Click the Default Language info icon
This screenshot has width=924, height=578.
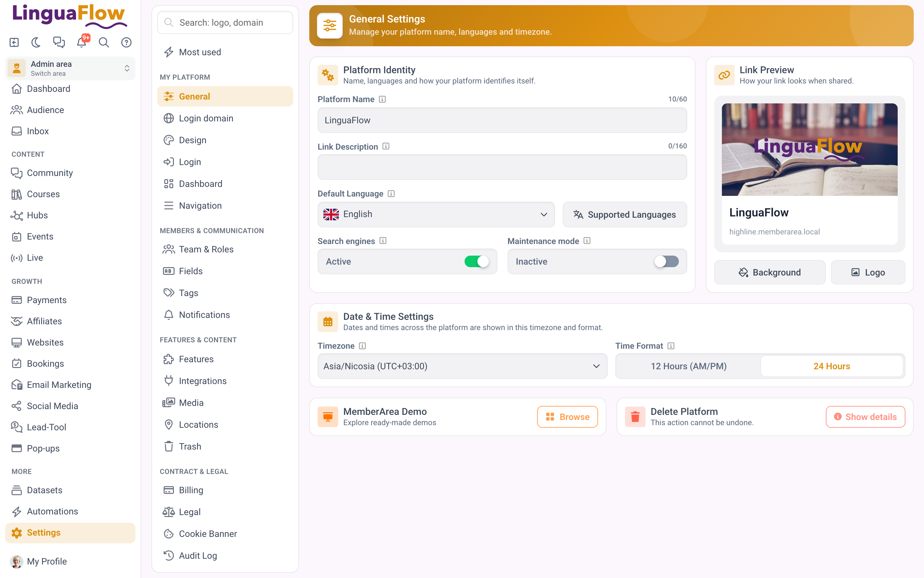pyautogui.click(x=391, y=194)
